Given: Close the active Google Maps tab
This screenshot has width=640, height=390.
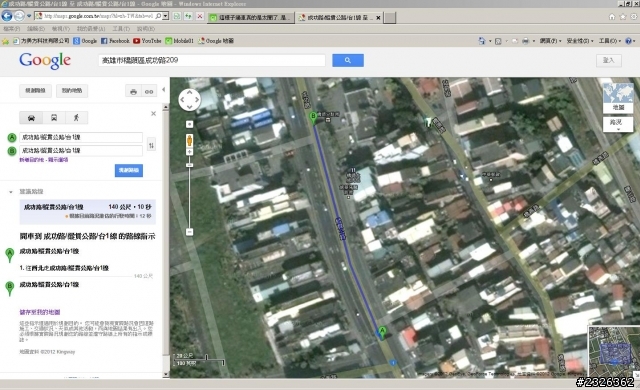Looking at the screenshot, I should coord(378,18).
